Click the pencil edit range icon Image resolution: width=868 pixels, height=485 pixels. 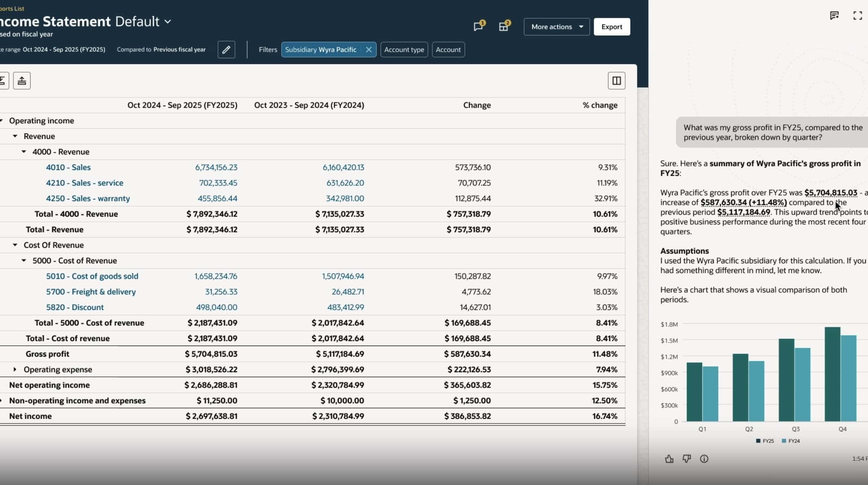pyautogui.click(x=226, y=50)
